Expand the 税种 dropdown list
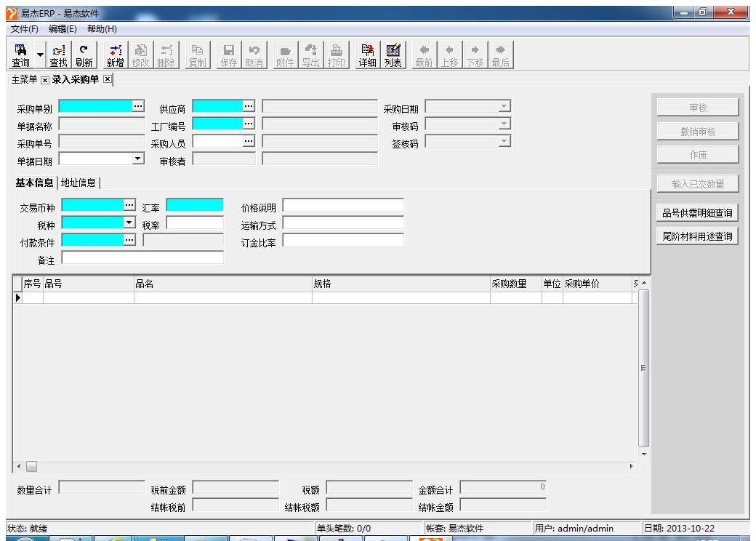756x541 pixels. pyautogui.click(x=129, y=223)
